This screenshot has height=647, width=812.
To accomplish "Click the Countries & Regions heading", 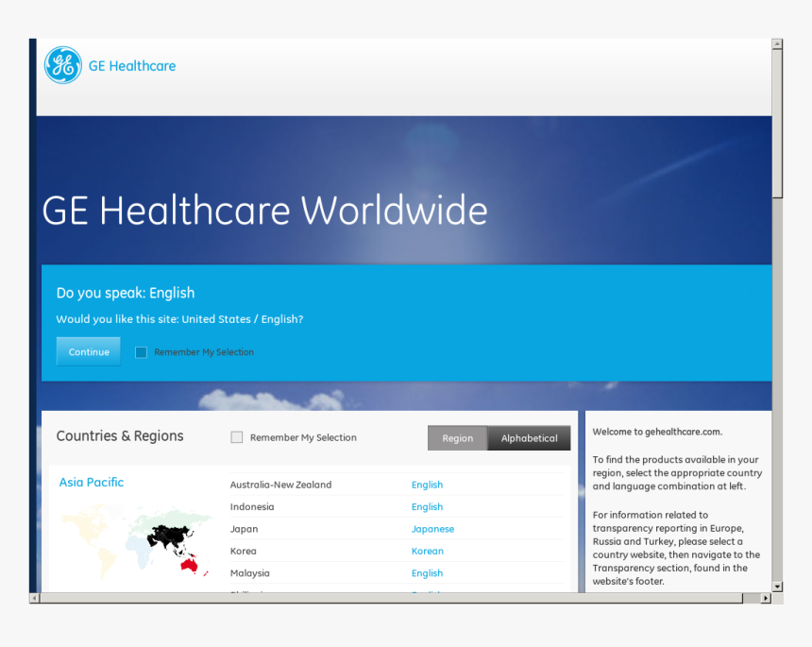I will (120, 436).
